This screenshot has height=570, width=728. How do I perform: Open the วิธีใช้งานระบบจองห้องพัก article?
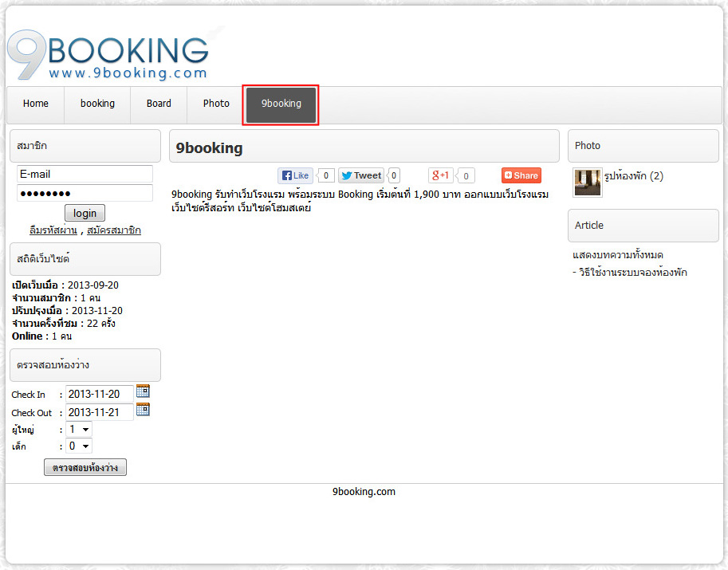pos(633,272)
